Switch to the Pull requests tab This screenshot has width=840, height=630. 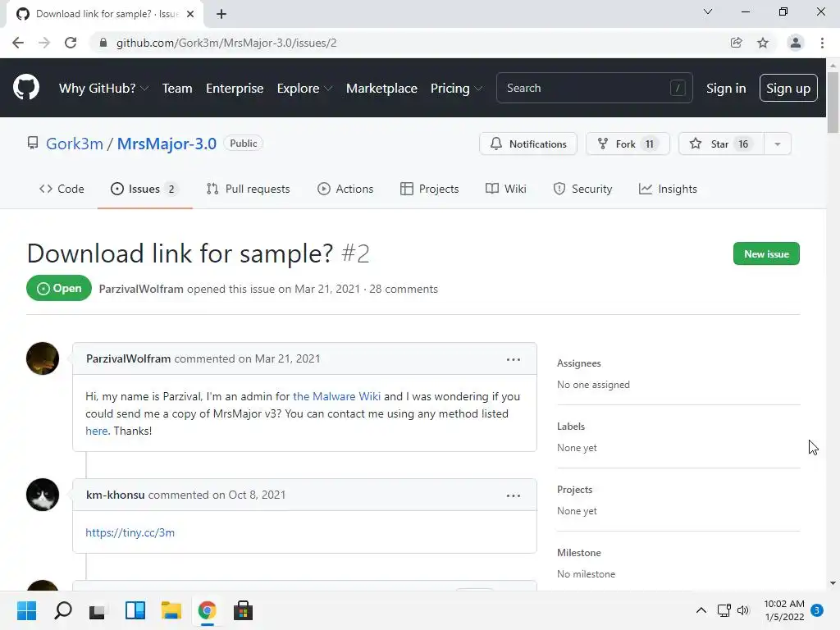click(x=248, y=189)
